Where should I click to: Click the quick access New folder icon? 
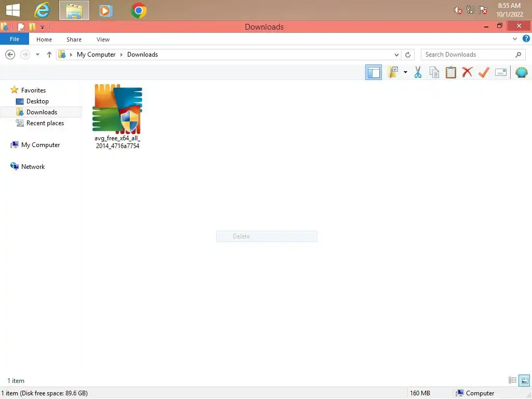coord(32,27)
